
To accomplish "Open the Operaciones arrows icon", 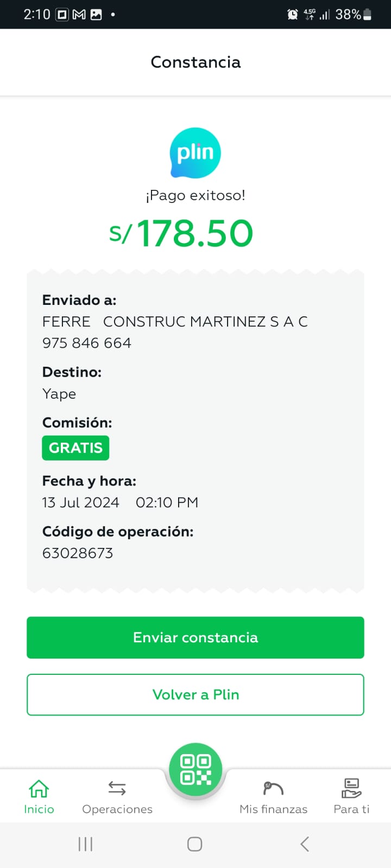I will pos(117,788).
